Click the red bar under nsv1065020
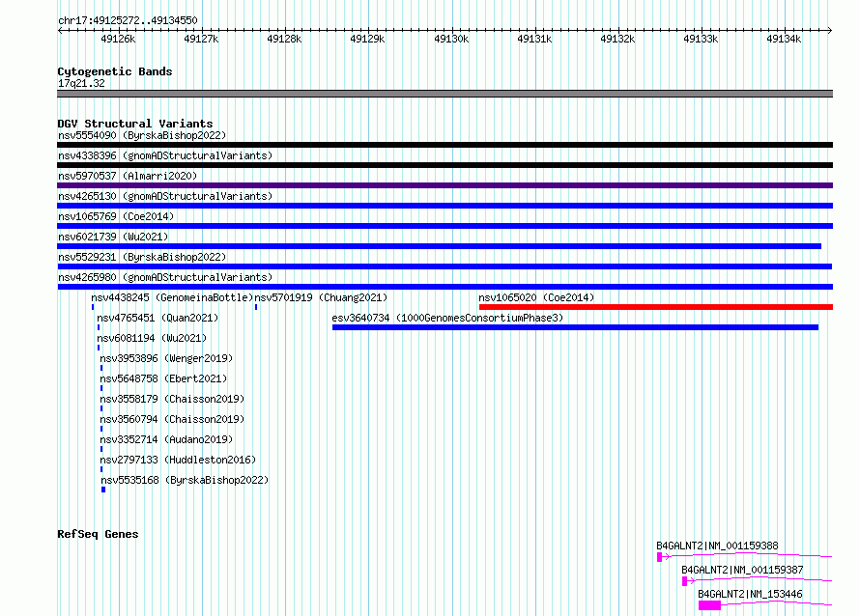The height and width of the screenshot is (616, 860). coord(656,307)
